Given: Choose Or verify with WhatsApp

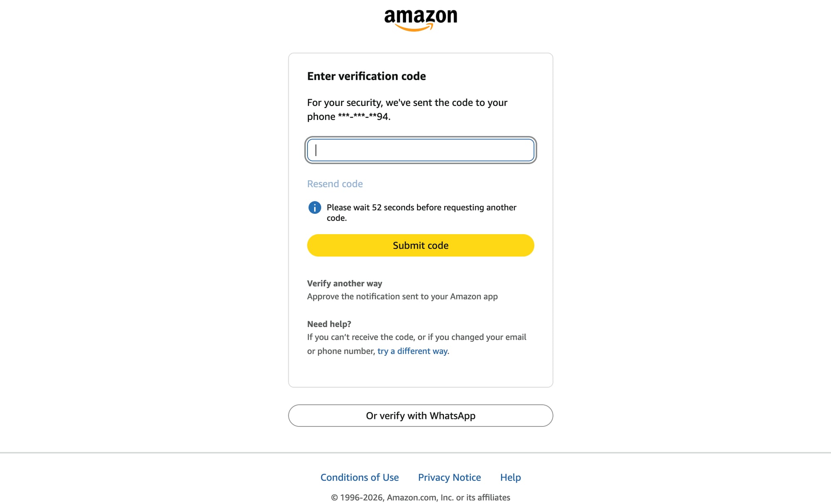Looking at the screenshot, I should click(420, 416).
